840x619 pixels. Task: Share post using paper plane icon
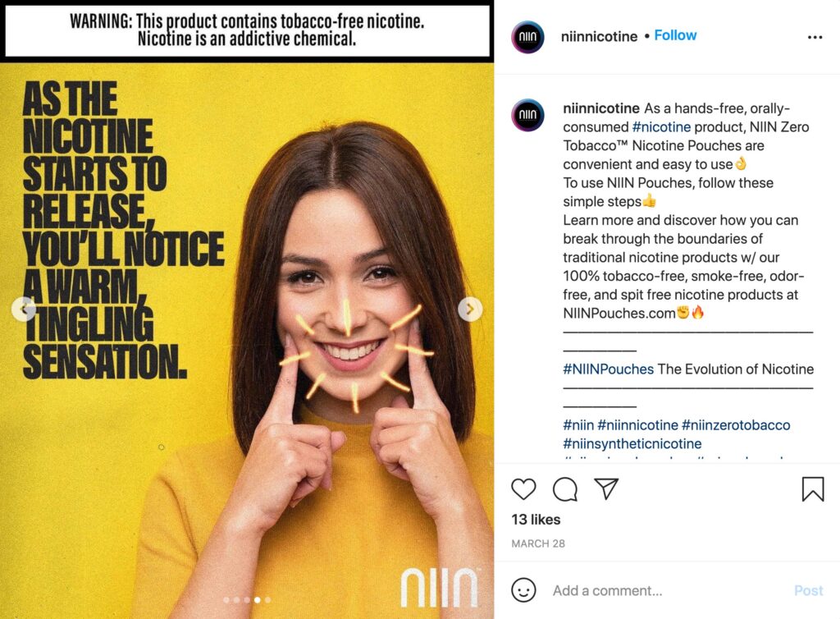point(606,488)
